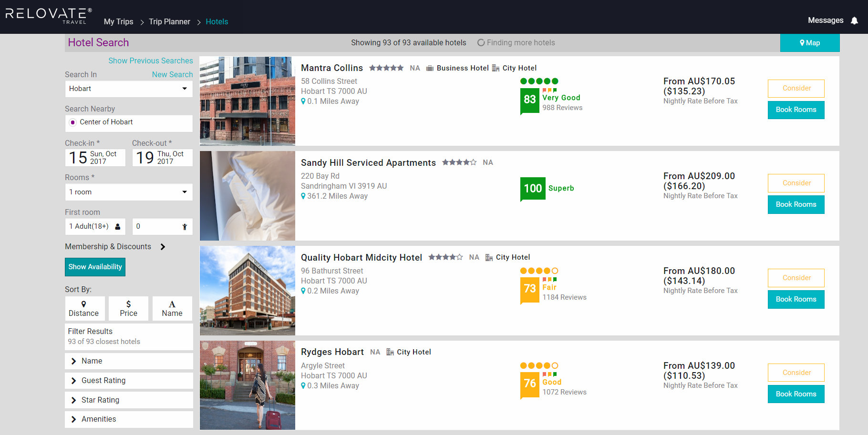Screen dimensions: 868x435
Task: Open the Search In Hobart dropdown
Action: [129, 89]
